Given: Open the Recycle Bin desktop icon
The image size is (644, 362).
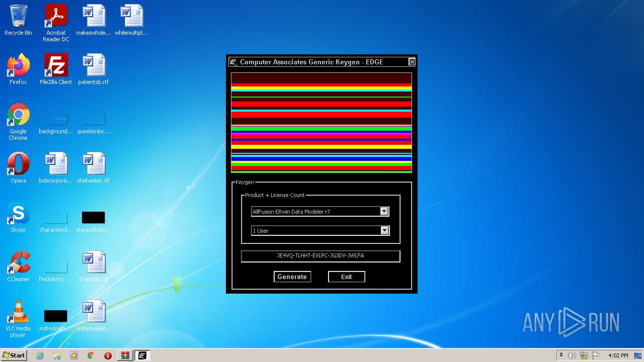Looking at the screenshot, I should [18, 21].
